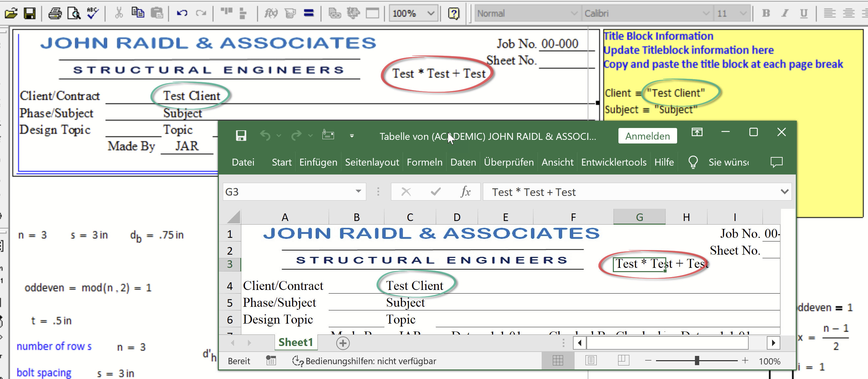Open the Formeln ribbon tab
868x379 pixels.
(x=424, y=162)
